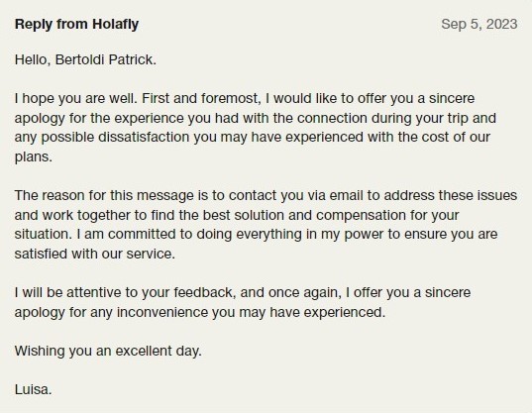Click the line 'I will be attentive to your feedback'
This screenshot has width=532, height=413.
point(243,292)
